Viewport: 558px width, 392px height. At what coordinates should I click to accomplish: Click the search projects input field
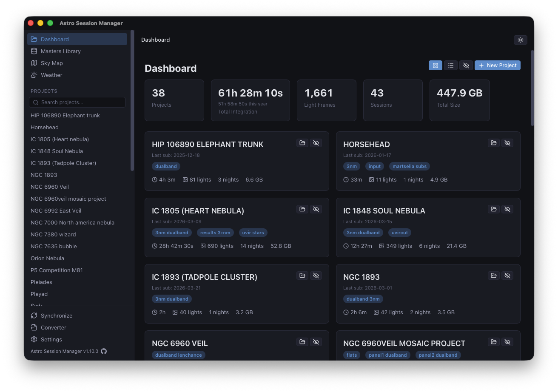tap(77, 102)
